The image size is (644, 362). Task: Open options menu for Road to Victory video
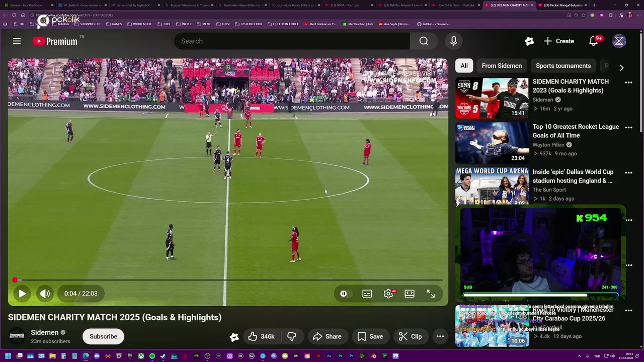pos(628,311)
